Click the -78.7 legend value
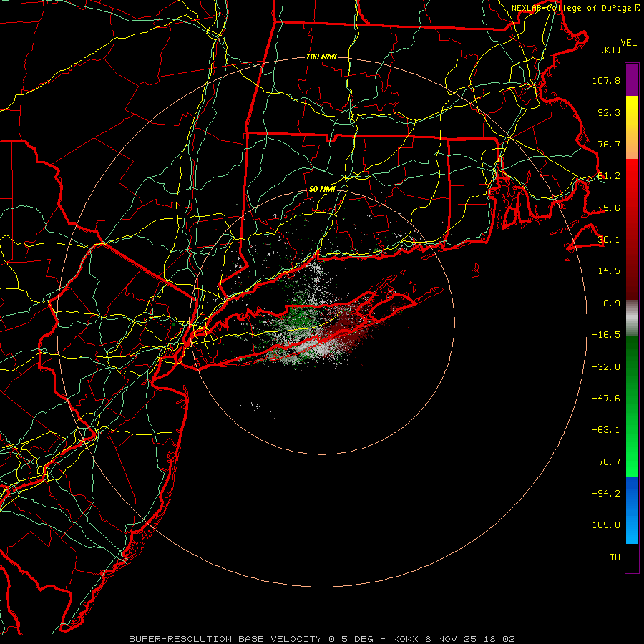This screenshot has width=644, height=644. [606, 462]
